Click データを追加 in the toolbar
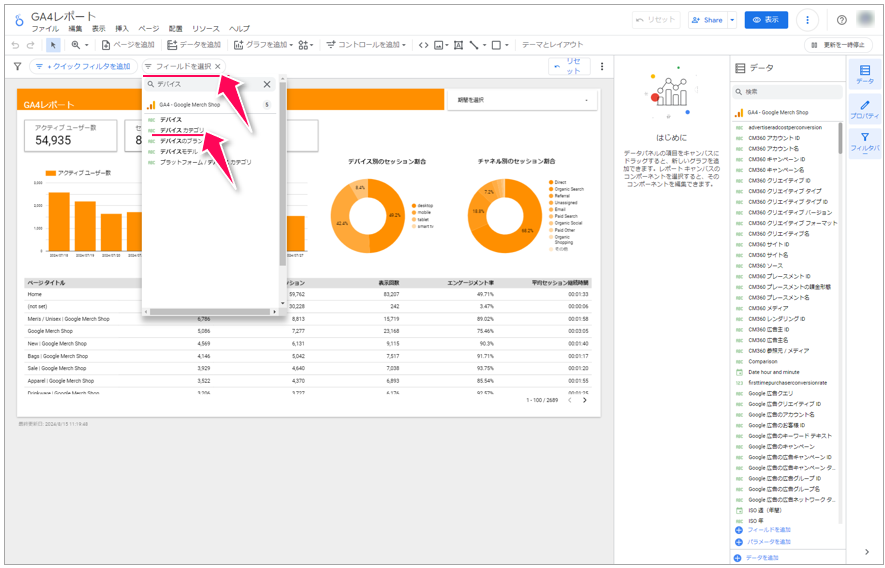 point(194,45)
